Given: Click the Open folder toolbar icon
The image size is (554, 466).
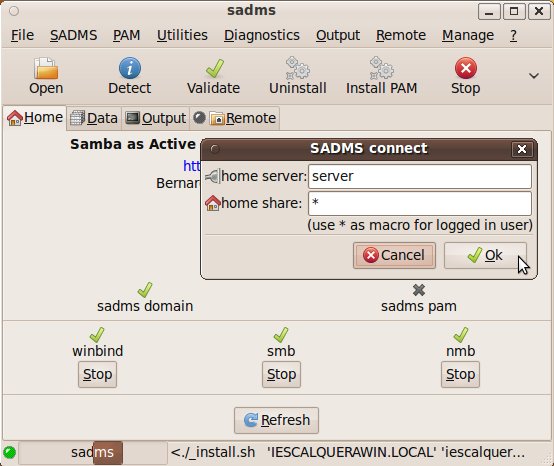Looking at the screenshot, I should 46,68.
